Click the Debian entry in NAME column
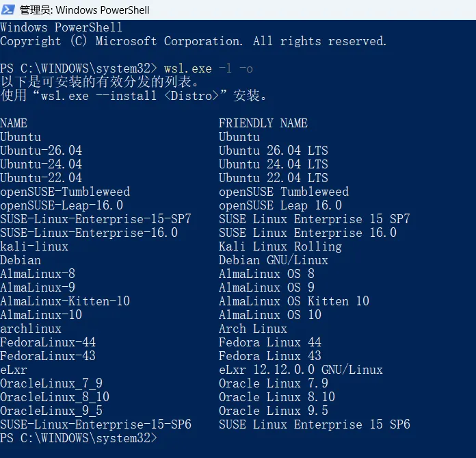This screenshot has height=458, width=476. pos(21,260)
